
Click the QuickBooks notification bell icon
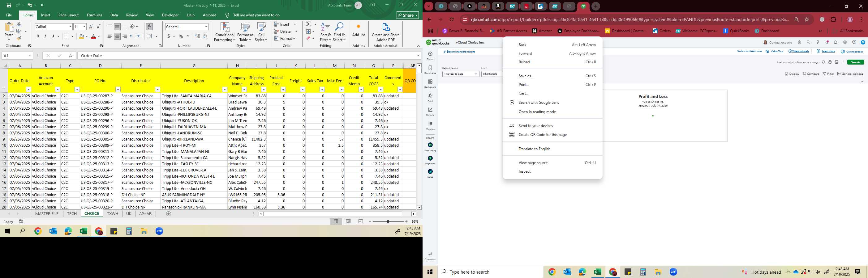836,42
